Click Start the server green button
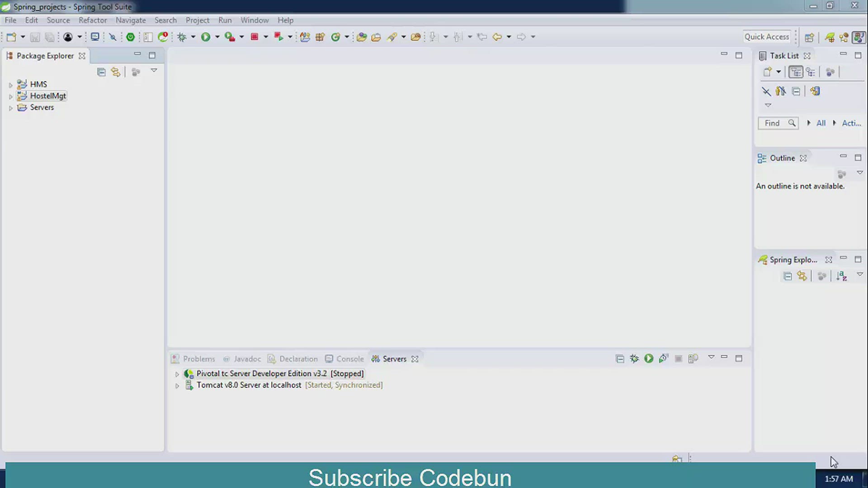 [649, 358]
